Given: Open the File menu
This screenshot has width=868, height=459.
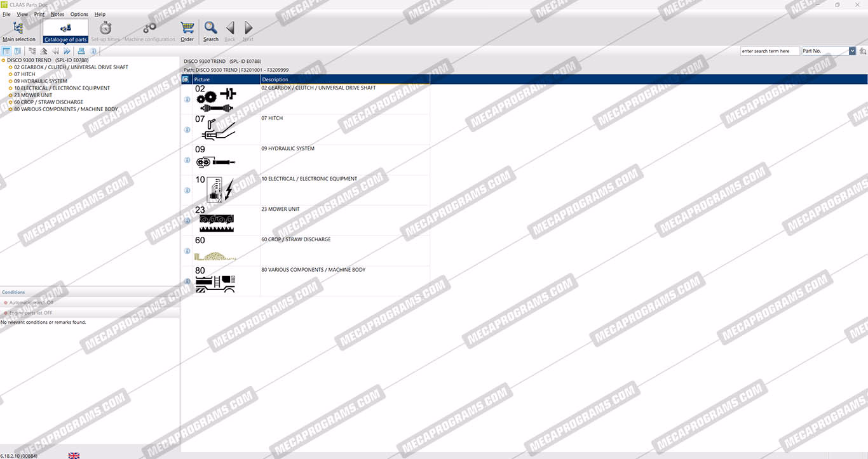Looking at the screenshot, I should (6, 14).
